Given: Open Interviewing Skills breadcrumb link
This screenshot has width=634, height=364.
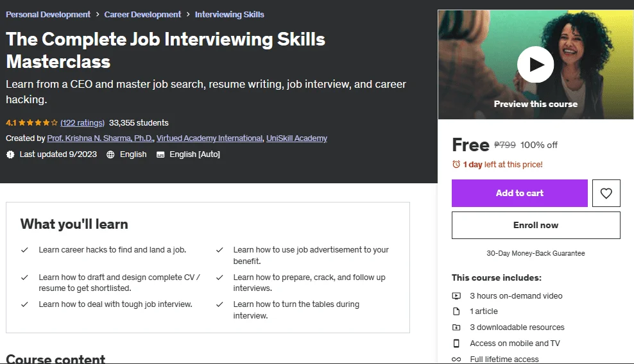Looking at the screenshot, I should coord(229,15).
